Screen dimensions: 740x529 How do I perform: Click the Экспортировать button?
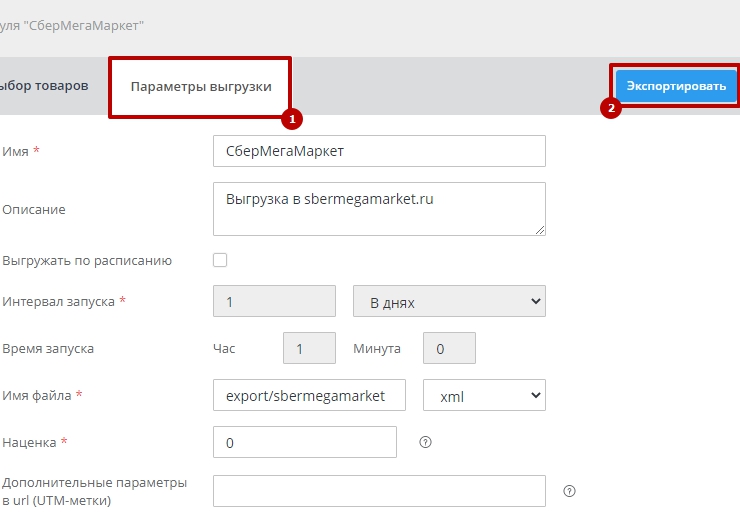pyautogui.click(x=676, y=86)
